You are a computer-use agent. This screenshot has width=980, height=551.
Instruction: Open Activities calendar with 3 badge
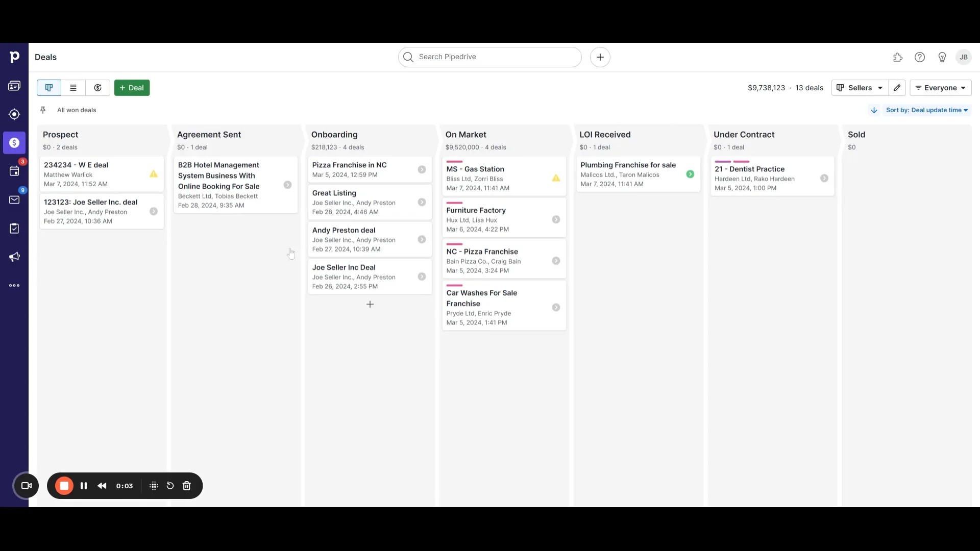[14, 171]
